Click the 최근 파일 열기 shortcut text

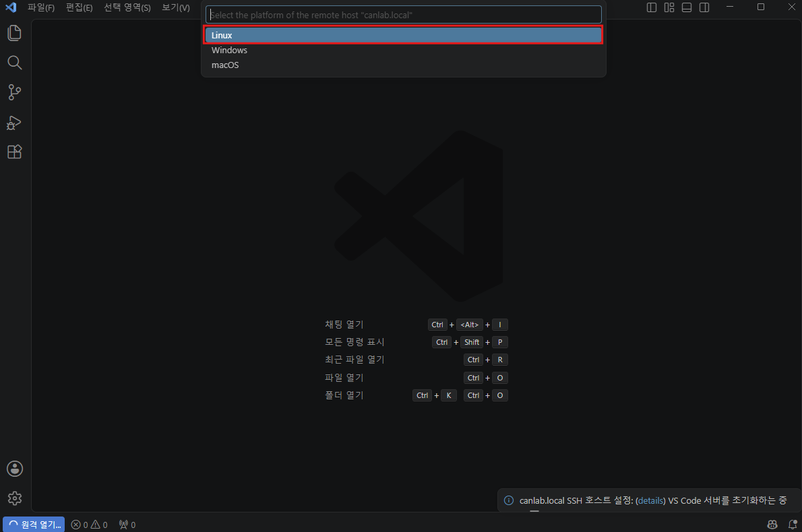354,360
